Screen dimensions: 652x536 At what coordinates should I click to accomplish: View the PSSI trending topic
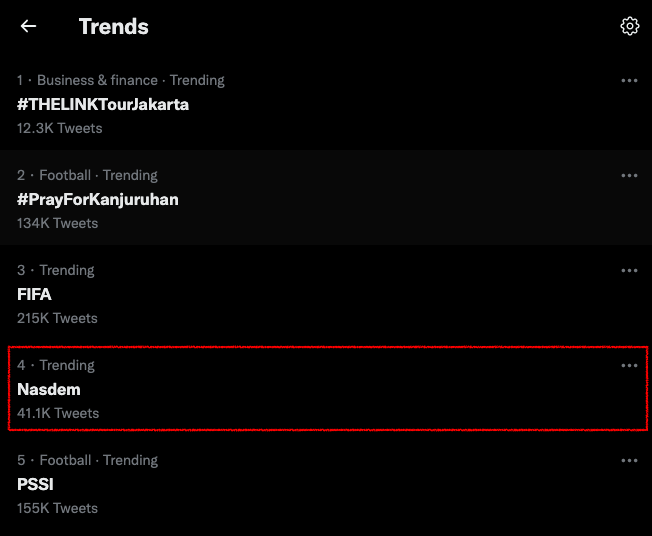click(x=35, y=484)
